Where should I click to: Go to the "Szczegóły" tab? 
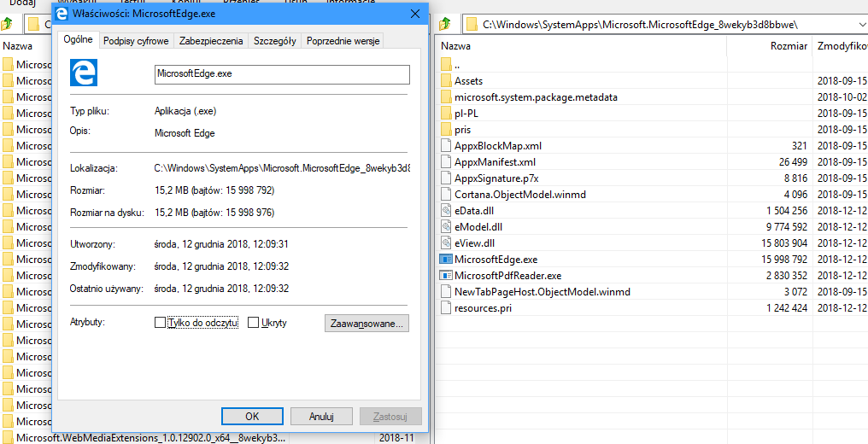coord(274,40)
